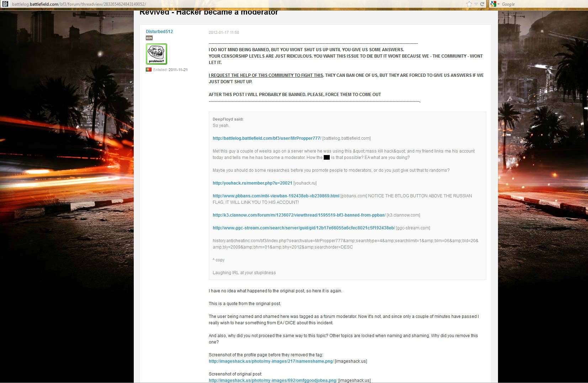Viewport: 588px width, 383px height.
Task: Click 'Screenshot of original post:' text
Action: click(235, 374)
